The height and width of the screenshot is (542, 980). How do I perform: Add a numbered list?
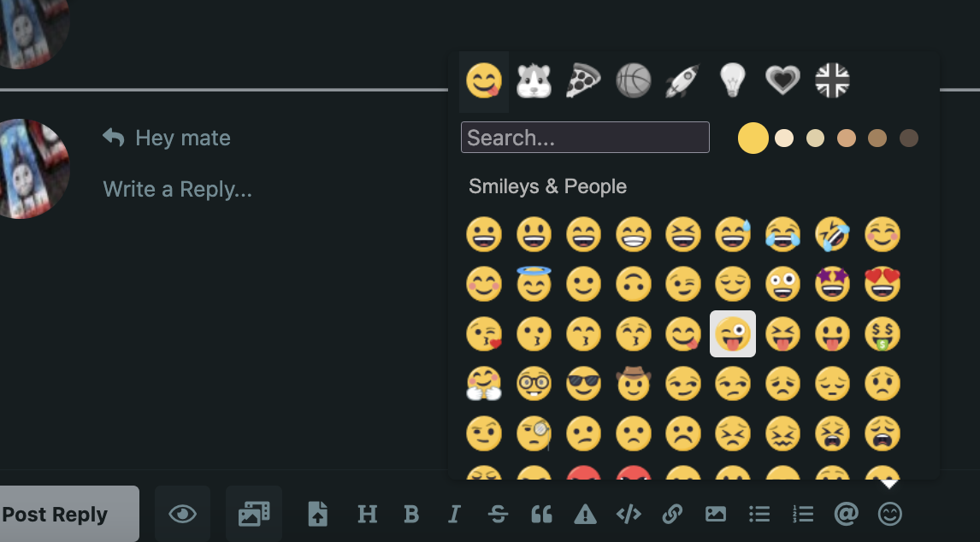[x=802, y=515]
